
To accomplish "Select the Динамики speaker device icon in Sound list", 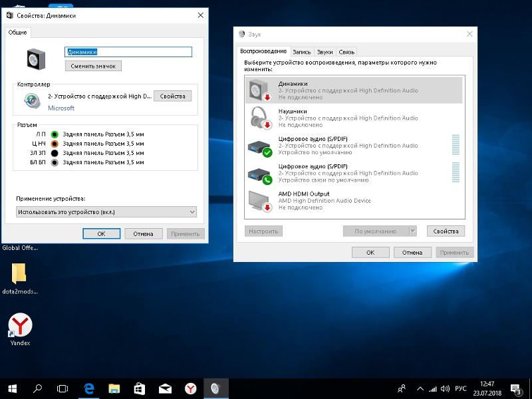I will coord(260,90).
